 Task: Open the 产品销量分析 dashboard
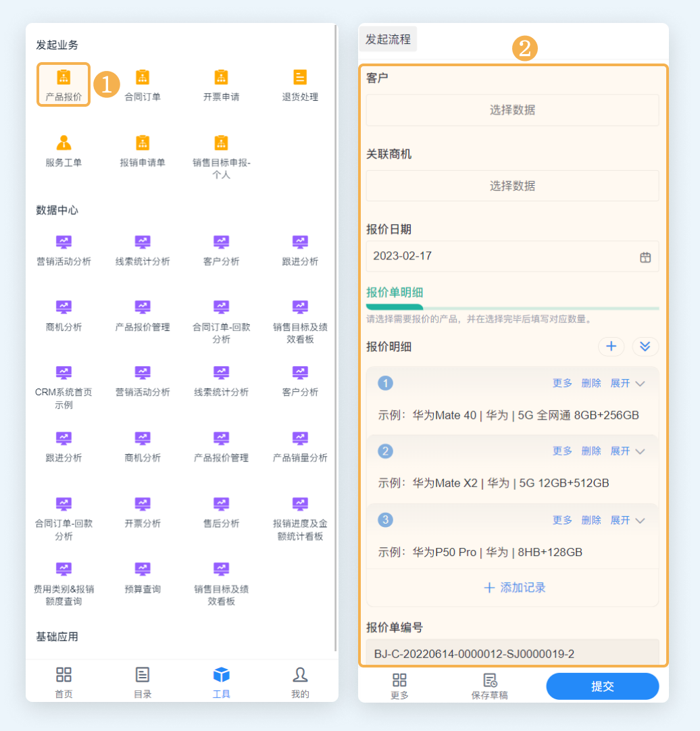point(300,446)
